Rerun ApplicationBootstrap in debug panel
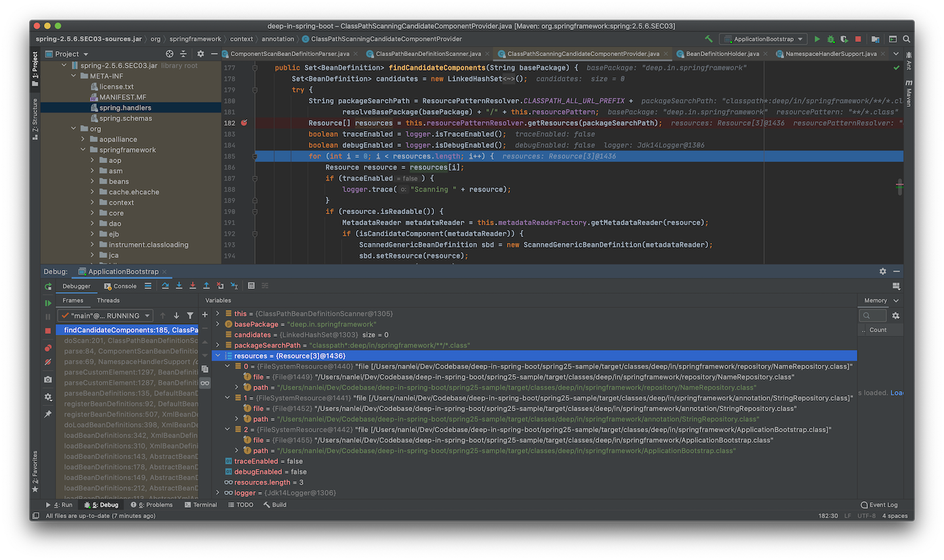 tap(48, 286)
